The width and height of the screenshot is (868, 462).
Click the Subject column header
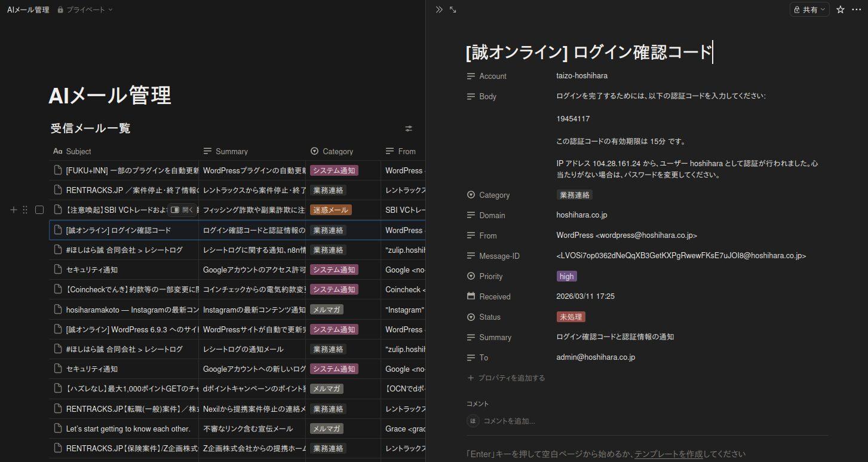point(78,151)
